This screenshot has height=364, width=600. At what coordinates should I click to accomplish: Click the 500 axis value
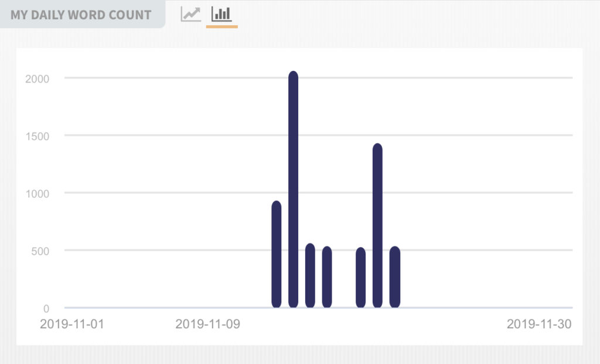(40, 251)
